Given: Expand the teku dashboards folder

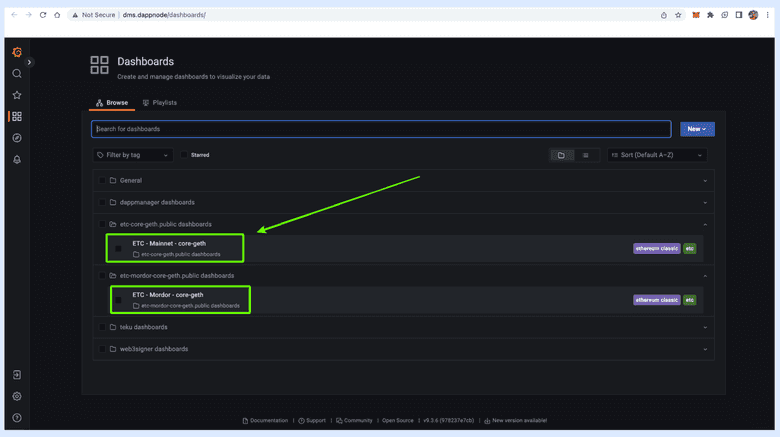Looking at the screenshot, I should point(143,327).
